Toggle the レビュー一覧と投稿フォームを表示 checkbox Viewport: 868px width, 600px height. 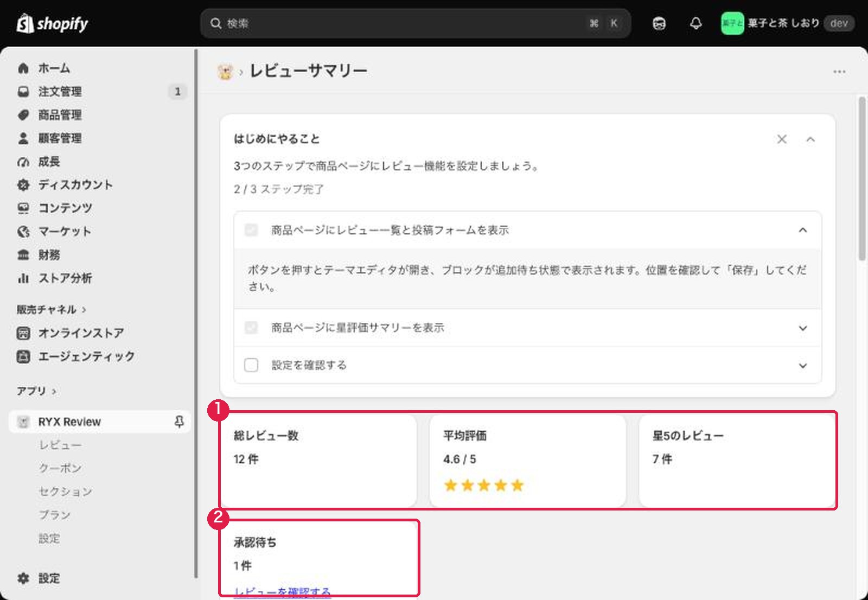coord(251,230)
